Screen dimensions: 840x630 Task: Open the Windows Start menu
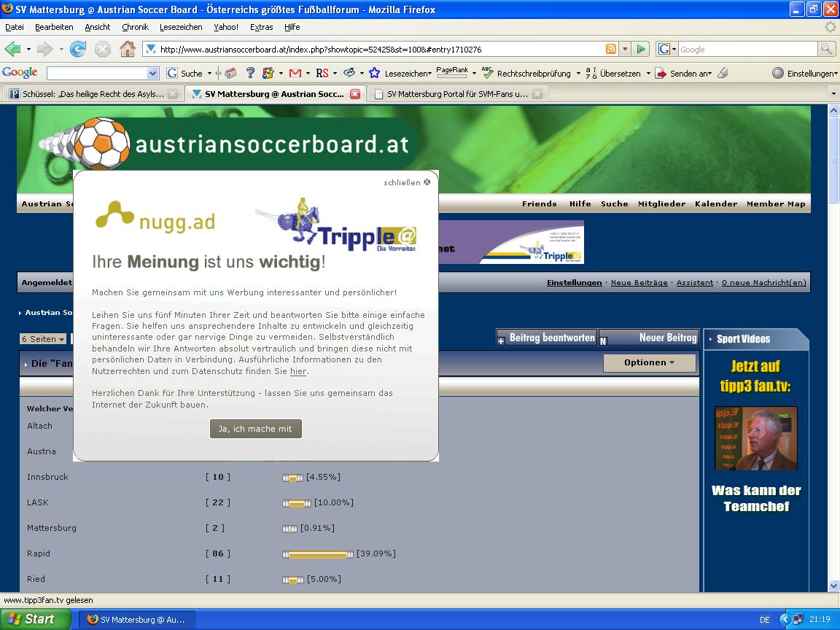tap(35, 619)
